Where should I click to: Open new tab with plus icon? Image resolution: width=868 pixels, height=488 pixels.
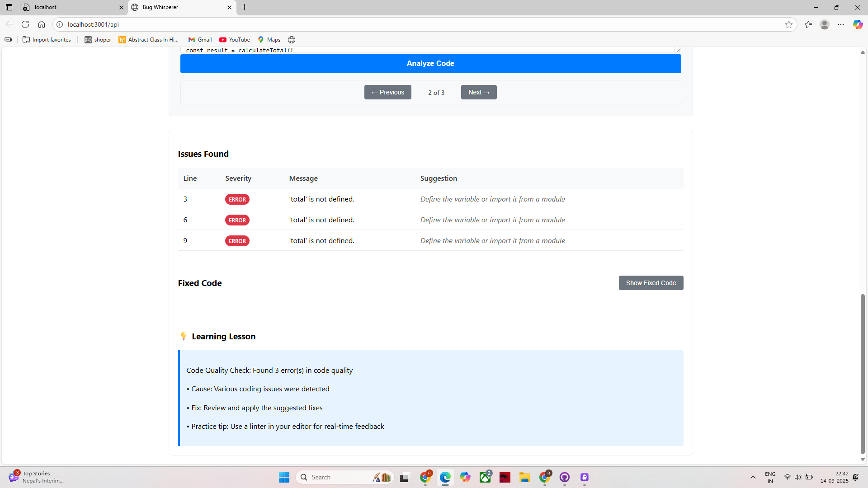click(x=245, y=7)
